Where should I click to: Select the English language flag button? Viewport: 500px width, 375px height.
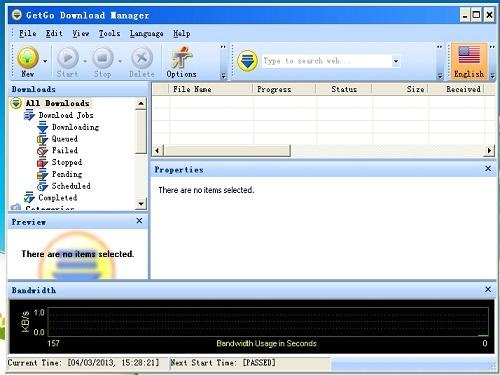[469, 61]
